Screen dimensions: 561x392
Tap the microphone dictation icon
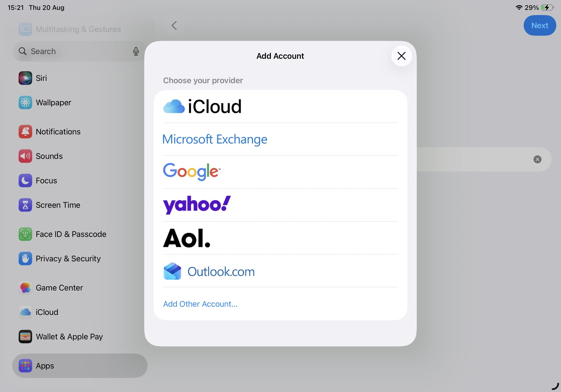click(136, 51)
